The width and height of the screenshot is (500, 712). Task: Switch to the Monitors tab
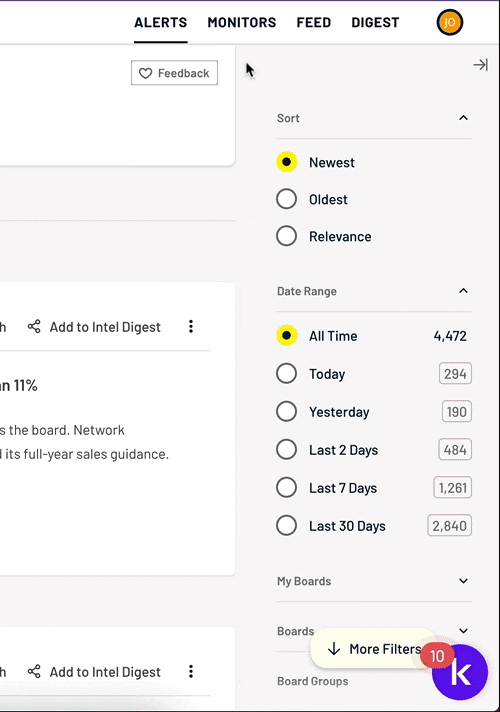(242, 22)
